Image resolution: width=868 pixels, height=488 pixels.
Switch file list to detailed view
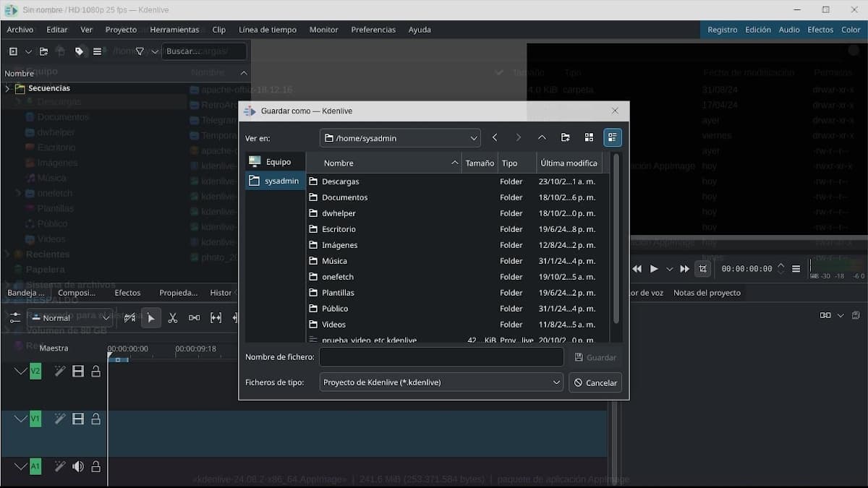[613, 137]
